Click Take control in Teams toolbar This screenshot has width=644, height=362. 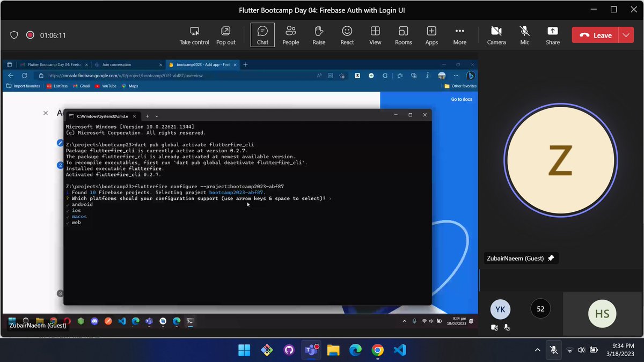point(194,35)
